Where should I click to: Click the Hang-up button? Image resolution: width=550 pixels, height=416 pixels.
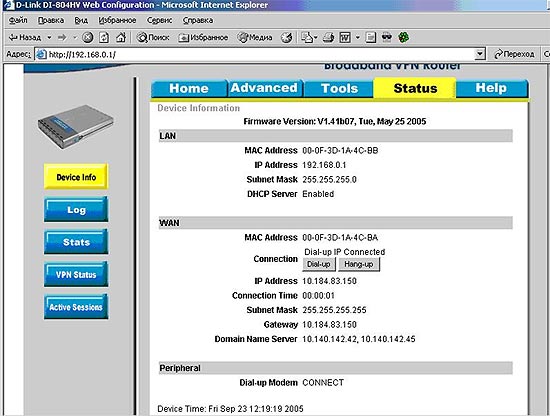coord(358,264)
